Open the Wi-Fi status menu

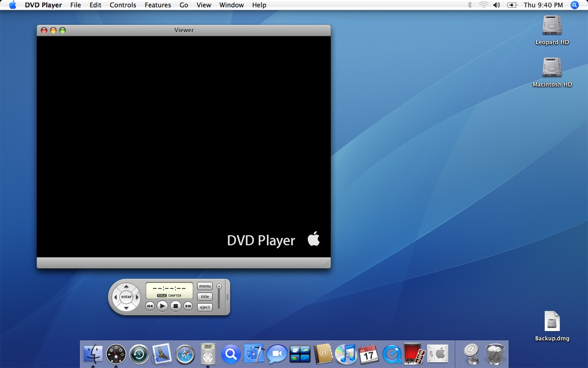[483, 5]
